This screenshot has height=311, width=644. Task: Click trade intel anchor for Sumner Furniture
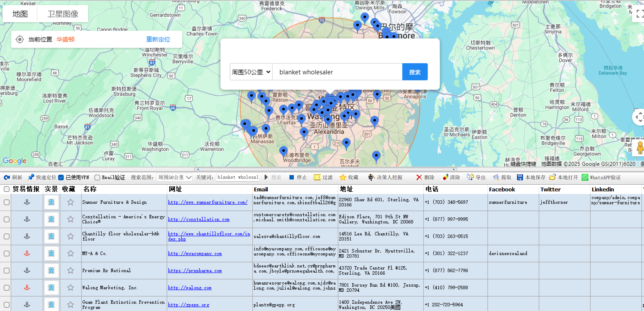click(27, 202)
